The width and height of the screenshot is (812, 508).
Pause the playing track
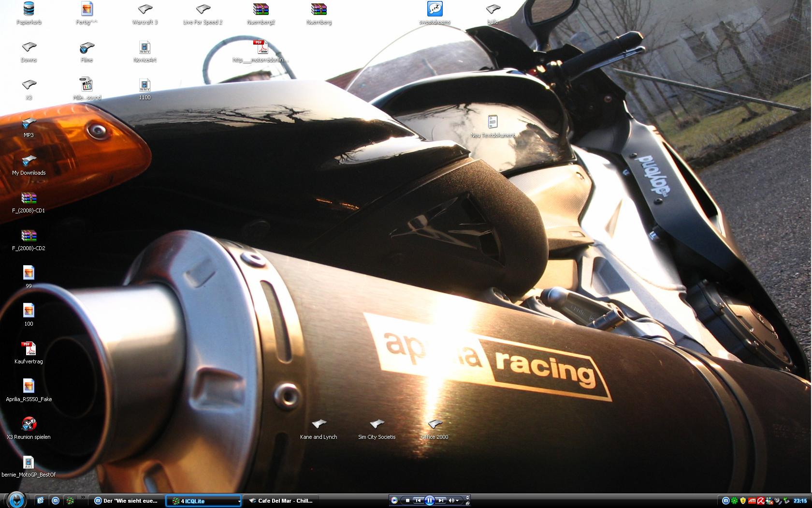[x=429, y=500]
